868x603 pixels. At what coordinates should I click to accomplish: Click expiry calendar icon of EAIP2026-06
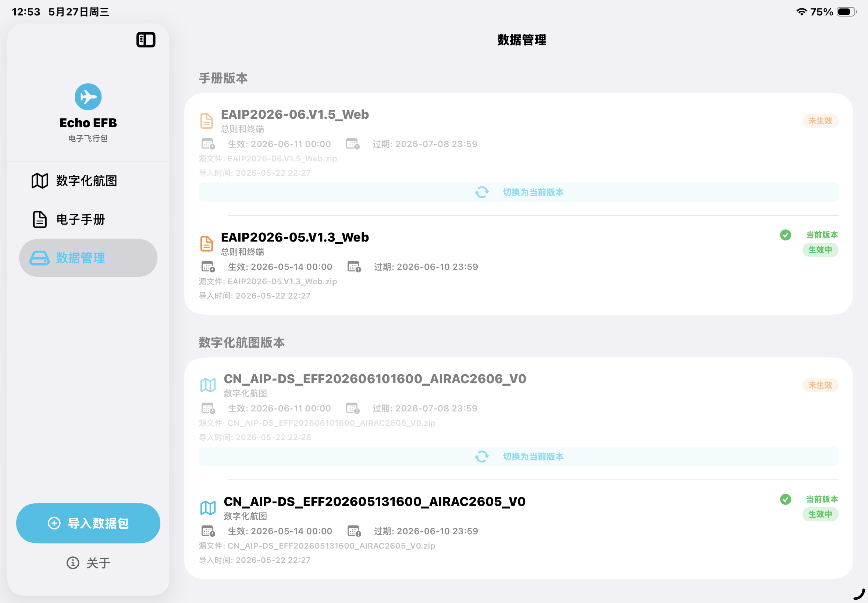pyautogui.click(x=353, y=144)
